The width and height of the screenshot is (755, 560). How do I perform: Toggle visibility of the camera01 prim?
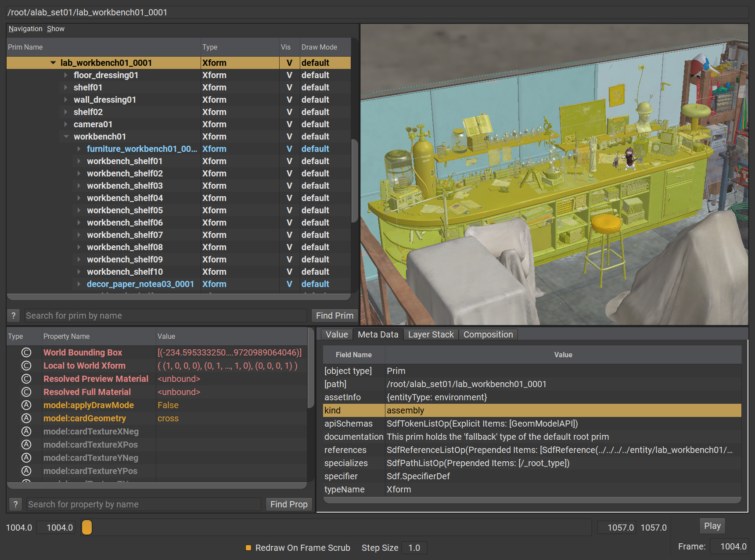[289, 124]
